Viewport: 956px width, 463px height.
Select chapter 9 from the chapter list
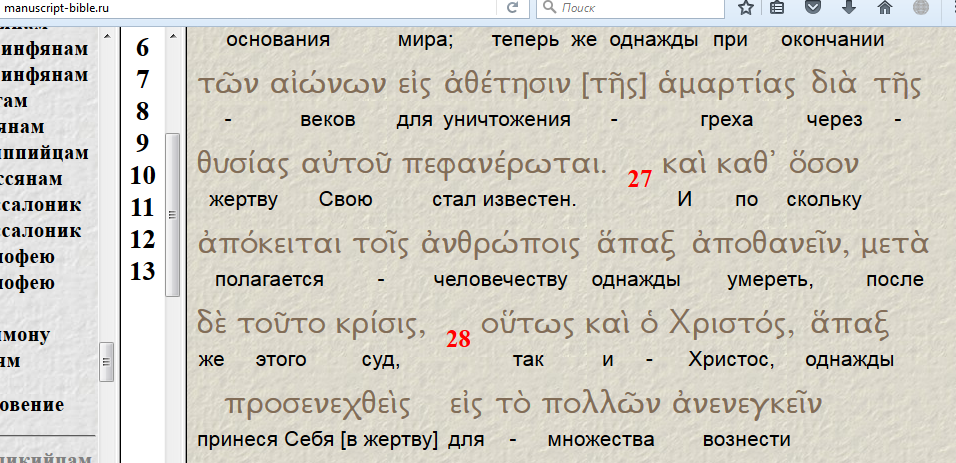coord(142,143)
